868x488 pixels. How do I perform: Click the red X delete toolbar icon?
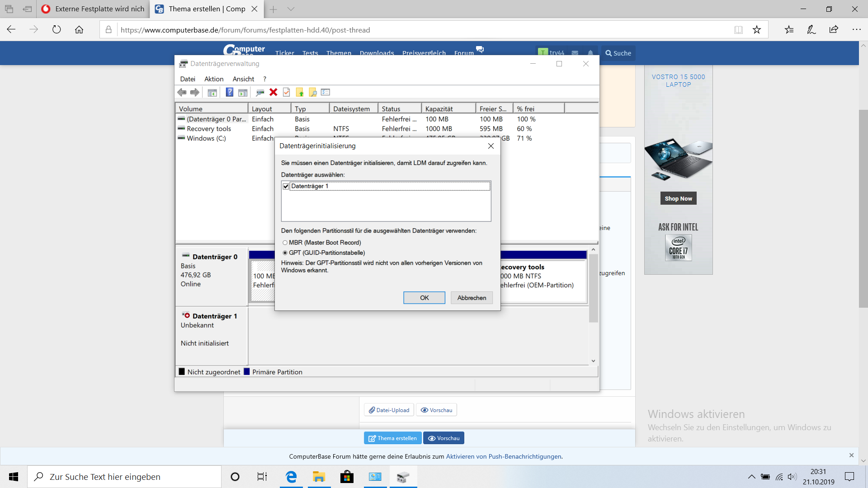[x=273, y=92]
